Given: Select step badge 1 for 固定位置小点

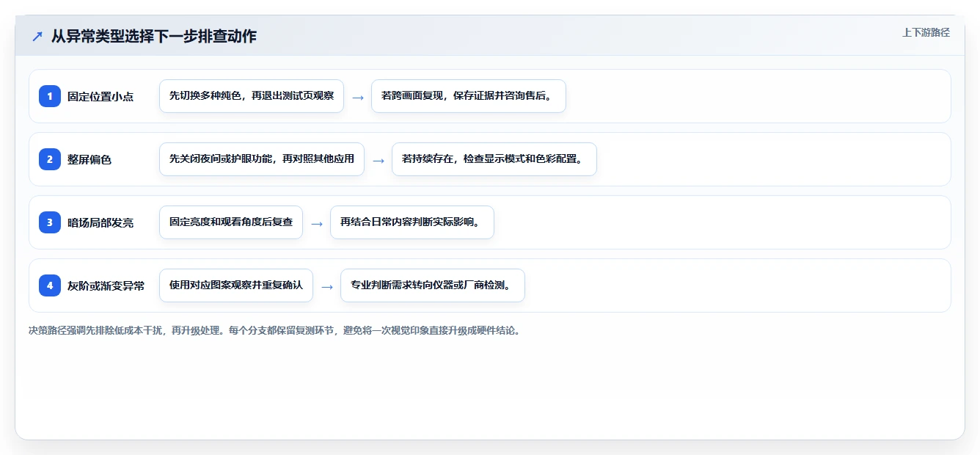Looking at the screenshot, I should point(50,96).
